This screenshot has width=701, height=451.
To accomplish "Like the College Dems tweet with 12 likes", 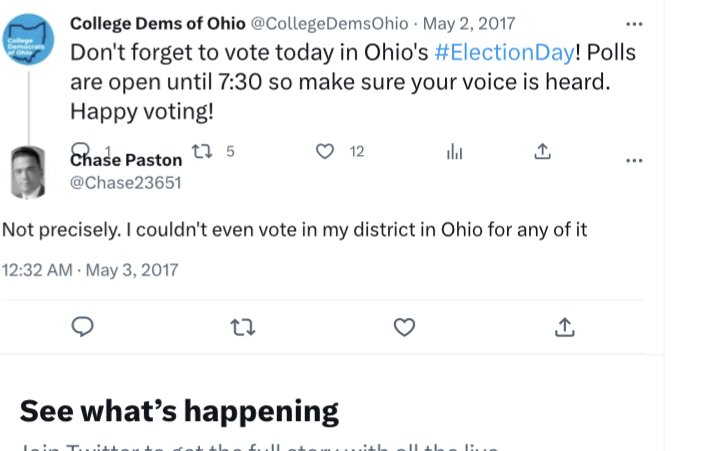I will [x=325, y=152].
